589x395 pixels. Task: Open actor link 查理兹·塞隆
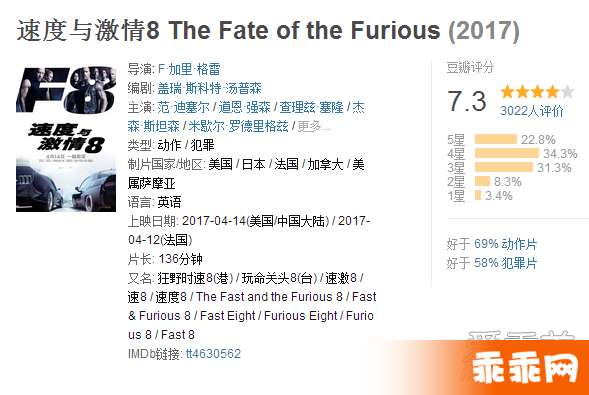[311, 107]
